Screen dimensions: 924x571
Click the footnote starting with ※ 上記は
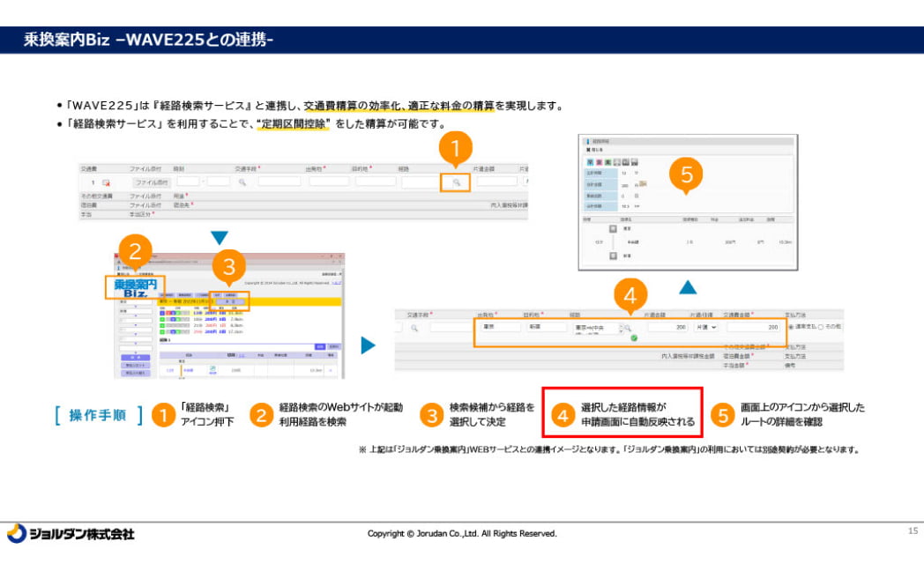click(609, 449)
